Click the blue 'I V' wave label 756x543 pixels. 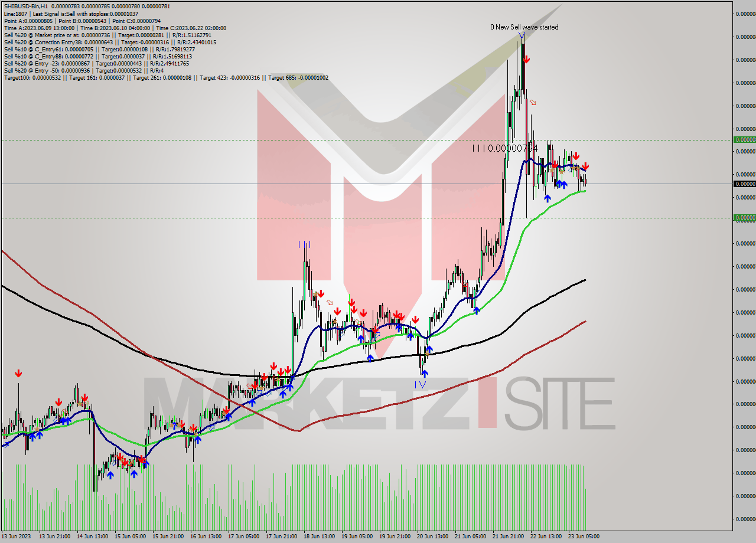419,384
